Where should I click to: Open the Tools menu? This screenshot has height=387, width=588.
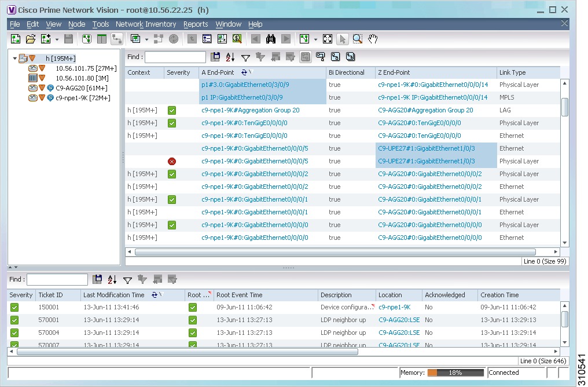pyautogui.click(x=101, y=24)
